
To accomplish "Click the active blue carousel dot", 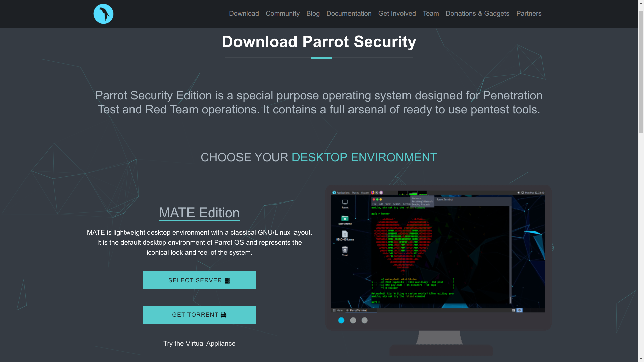I will click(x=341, y=320).
